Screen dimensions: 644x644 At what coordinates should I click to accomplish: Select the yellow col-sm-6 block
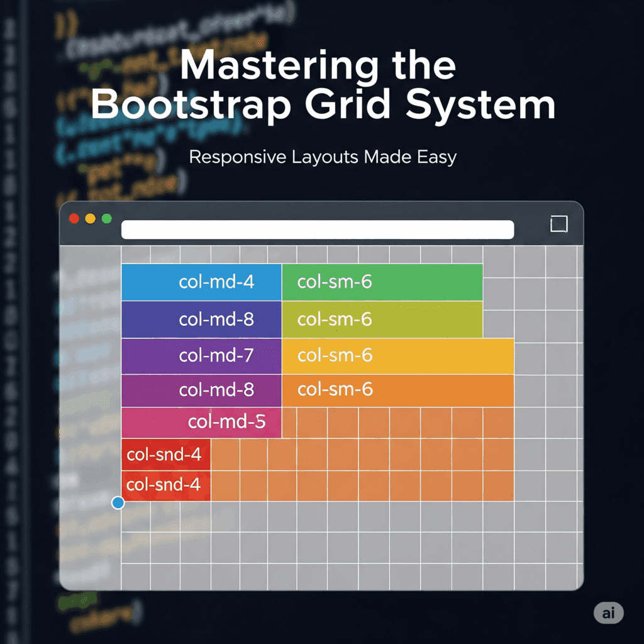click(x=397, y=356)
